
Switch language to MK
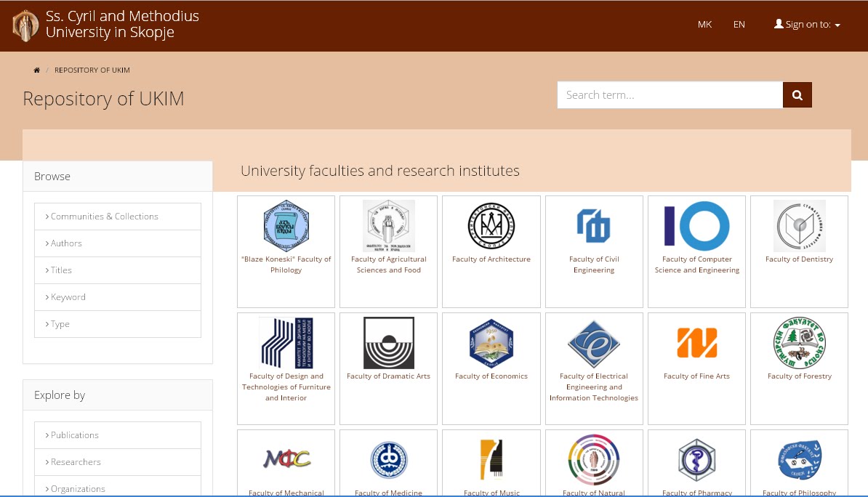pos(704,25)
